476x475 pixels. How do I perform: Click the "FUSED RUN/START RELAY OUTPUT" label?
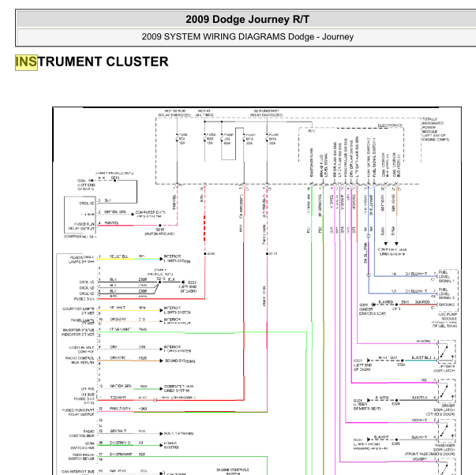tap(78, 412)
